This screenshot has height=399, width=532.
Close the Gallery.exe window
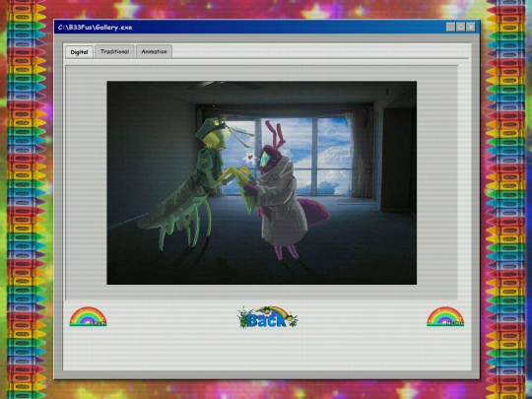pyautogui.click(x=471, y=27)
